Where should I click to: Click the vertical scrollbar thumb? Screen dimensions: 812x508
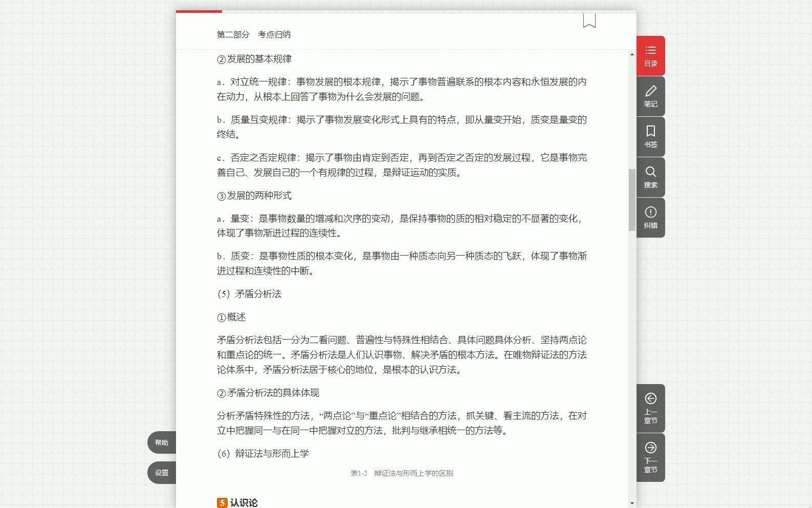[632, 200]
